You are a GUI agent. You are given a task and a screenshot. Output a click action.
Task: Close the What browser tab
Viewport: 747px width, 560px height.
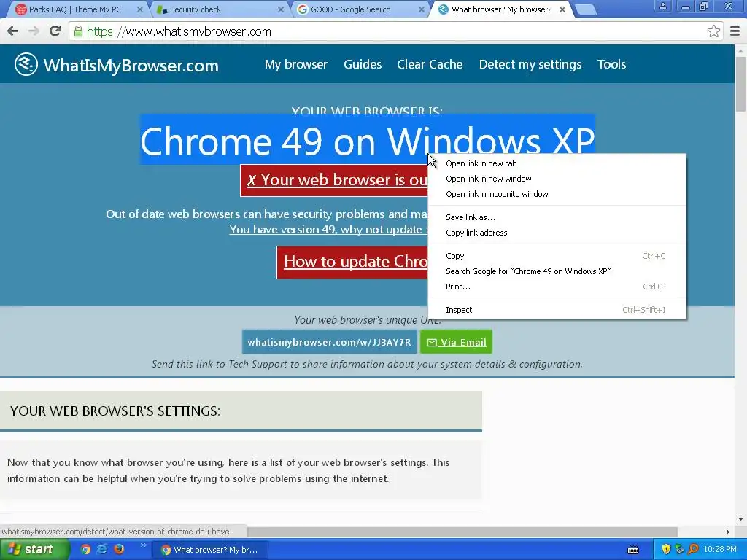(x=562, y=9)
